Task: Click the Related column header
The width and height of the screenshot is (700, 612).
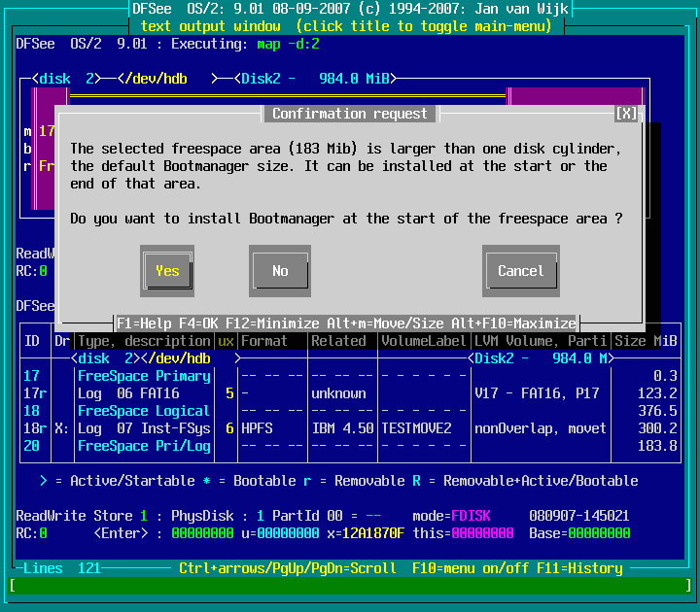Action: (338, 341)
